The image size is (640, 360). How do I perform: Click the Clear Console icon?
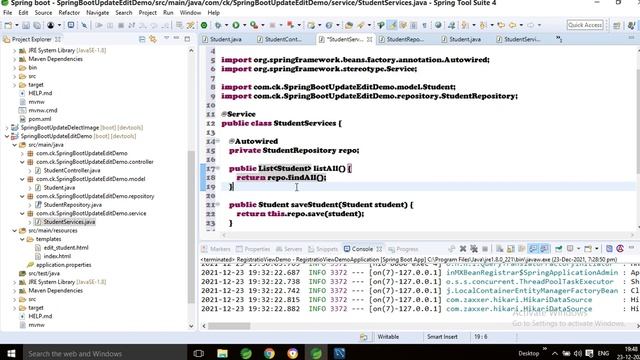tap(499, 249)
